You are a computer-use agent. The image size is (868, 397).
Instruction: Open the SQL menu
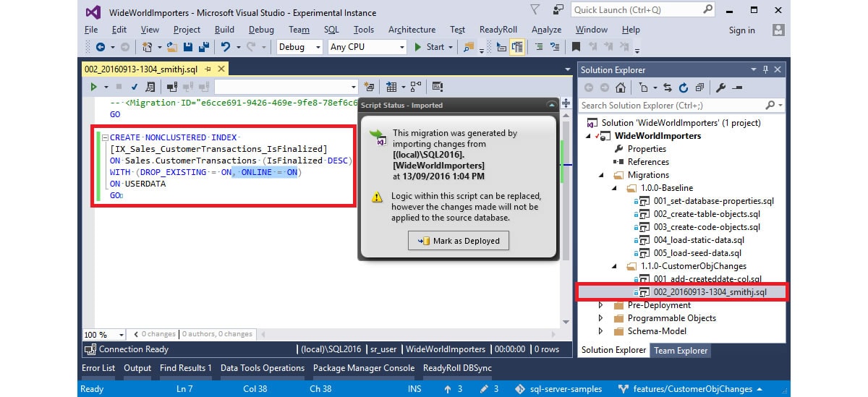tap(331, 30)
